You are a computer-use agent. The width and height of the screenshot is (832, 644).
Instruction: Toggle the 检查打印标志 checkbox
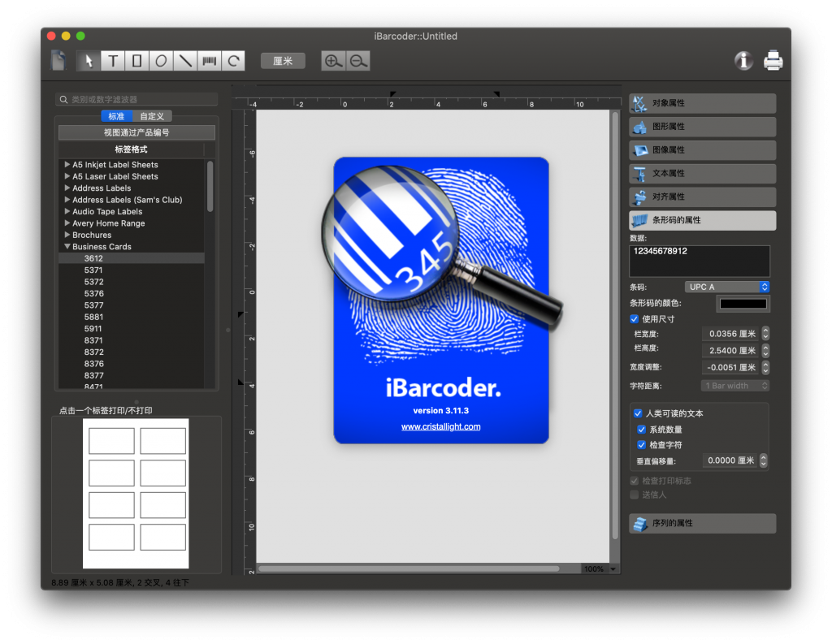634,481
